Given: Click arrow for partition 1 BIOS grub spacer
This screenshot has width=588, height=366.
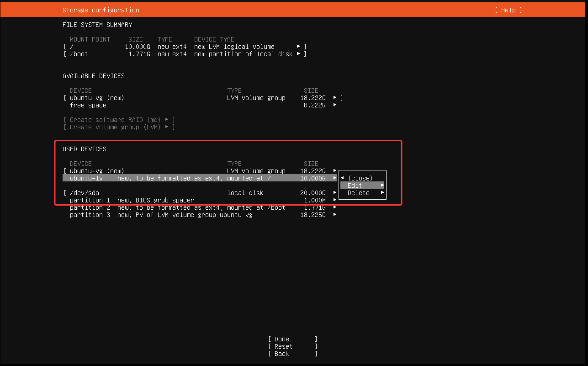Looking at the screenshot, I should [335, 200].
